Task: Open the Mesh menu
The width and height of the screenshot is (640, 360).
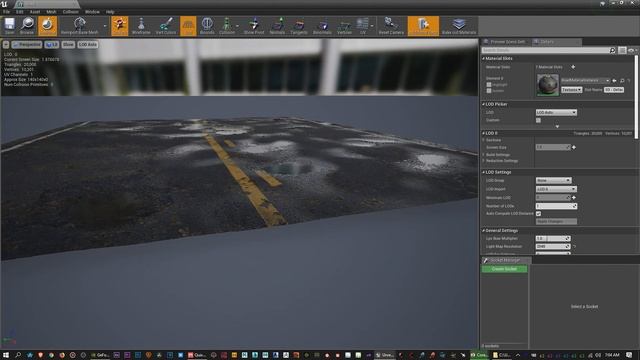Action: click(x=51, y=12)
